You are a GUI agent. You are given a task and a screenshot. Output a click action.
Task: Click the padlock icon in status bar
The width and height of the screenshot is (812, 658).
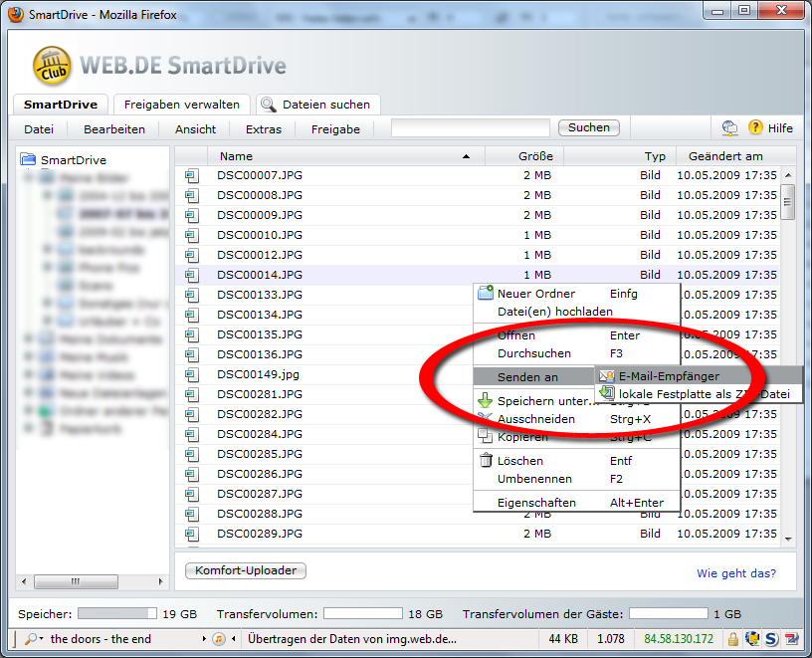pyautogui.click(x=732, y=639)
